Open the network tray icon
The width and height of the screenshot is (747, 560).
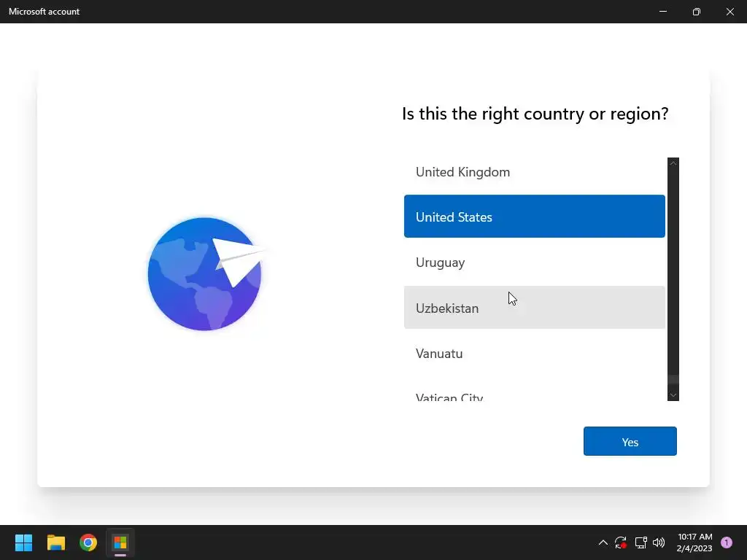640,542
